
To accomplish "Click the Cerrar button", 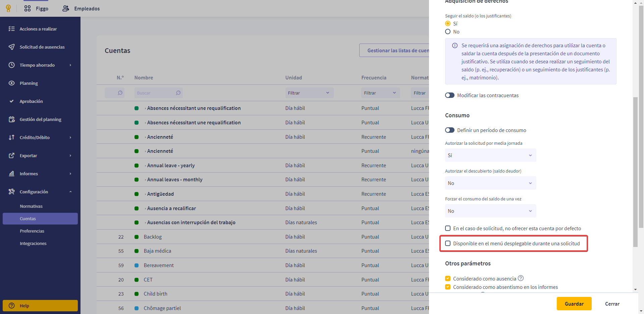I will coord(612,304).
